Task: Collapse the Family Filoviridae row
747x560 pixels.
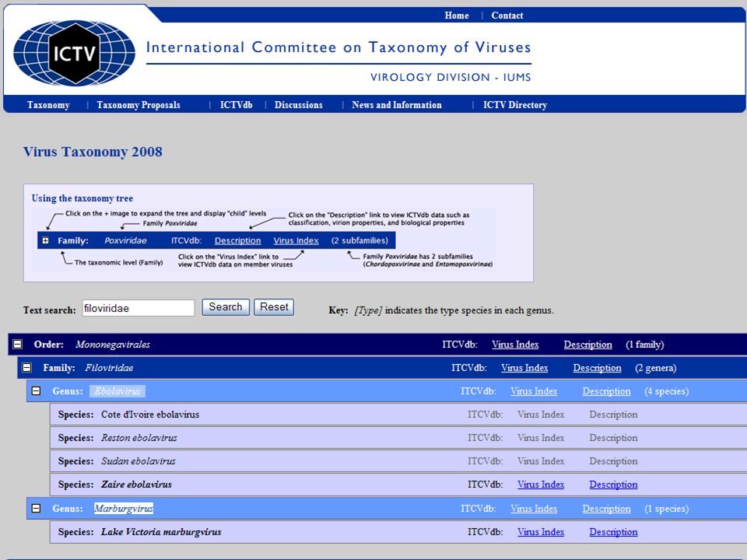Action: coord(26,367)
